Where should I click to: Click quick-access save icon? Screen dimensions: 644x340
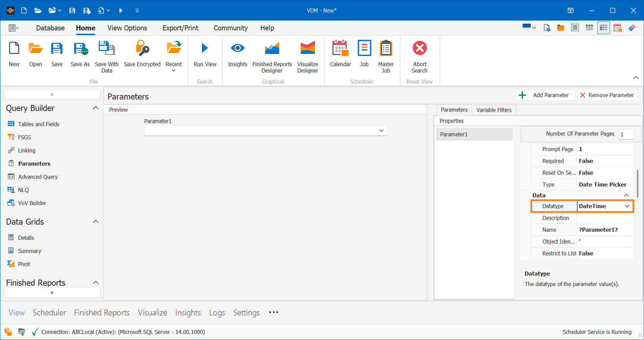[72, 10]
